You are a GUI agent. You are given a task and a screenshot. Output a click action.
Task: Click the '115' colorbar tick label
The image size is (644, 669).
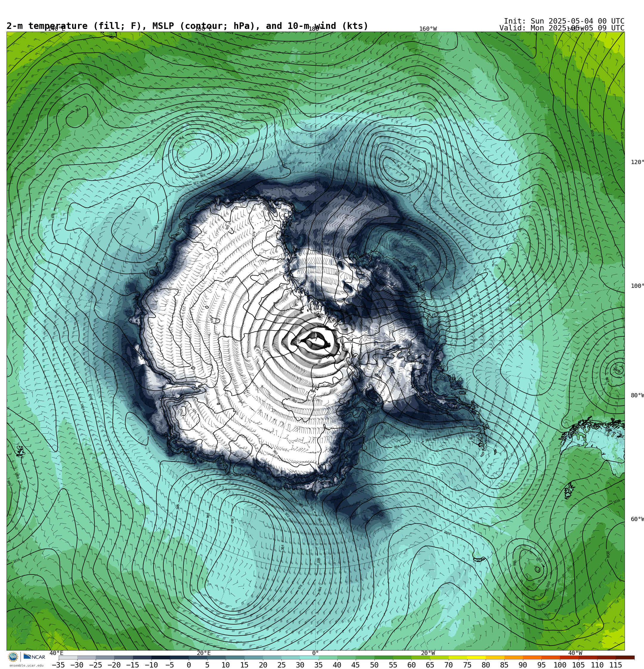[x=616, y=665]
